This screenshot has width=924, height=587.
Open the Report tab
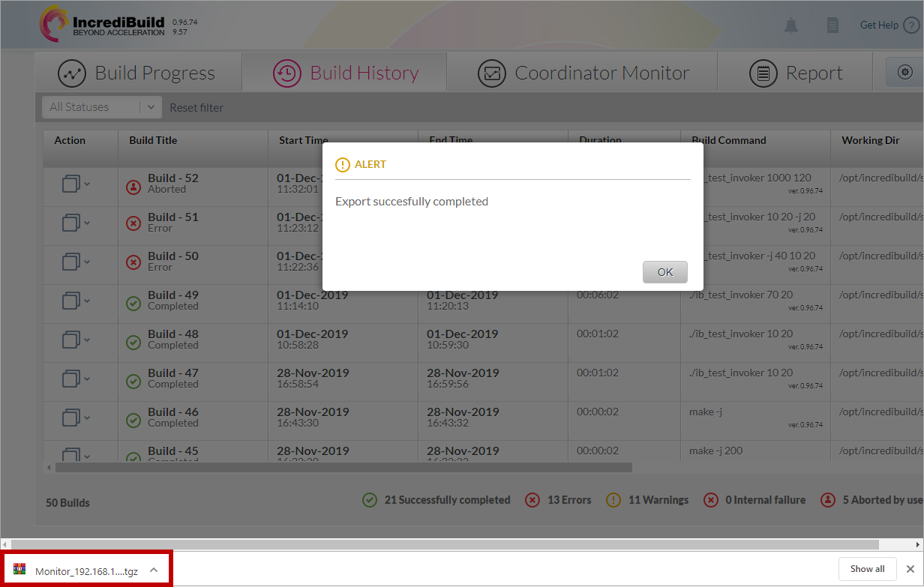(796, 73)
